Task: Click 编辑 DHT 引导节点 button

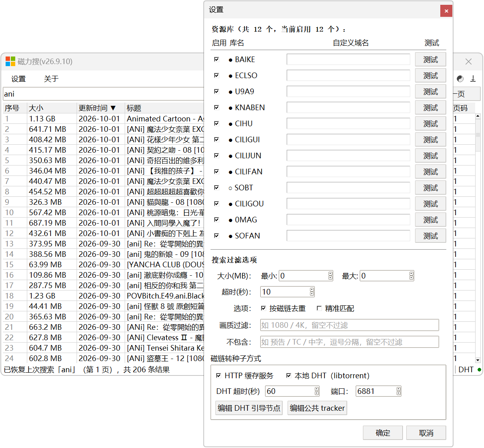Action: tap(249, 408)
